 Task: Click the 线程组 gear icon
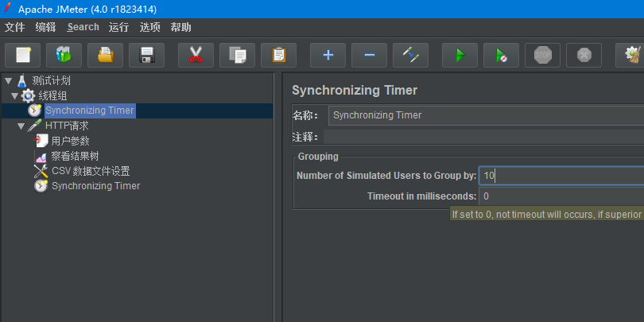pyautogui.click(x=28, y=96)
